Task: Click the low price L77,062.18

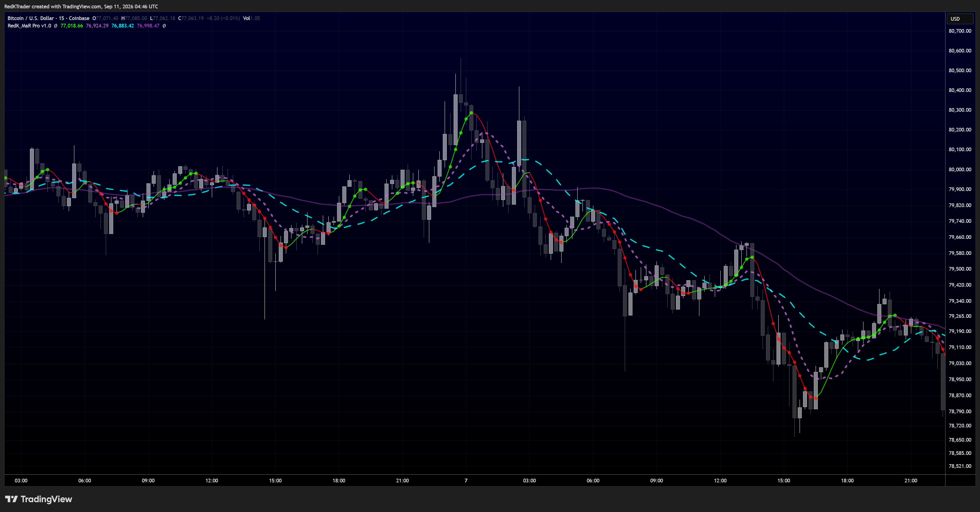Action: pyautogui.click(x=163, y=18)
